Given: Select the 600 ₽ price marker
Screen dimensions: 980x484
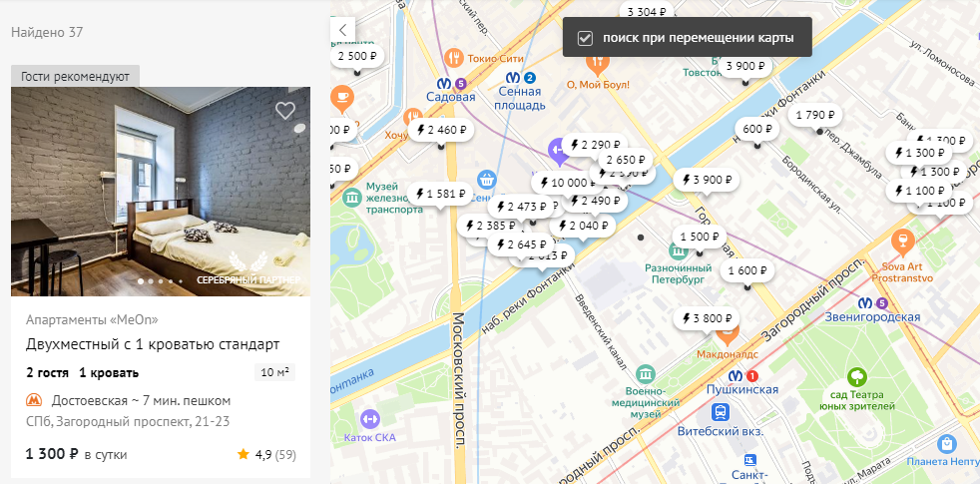Looking at the screenshot, I should (x=757, y=129).
